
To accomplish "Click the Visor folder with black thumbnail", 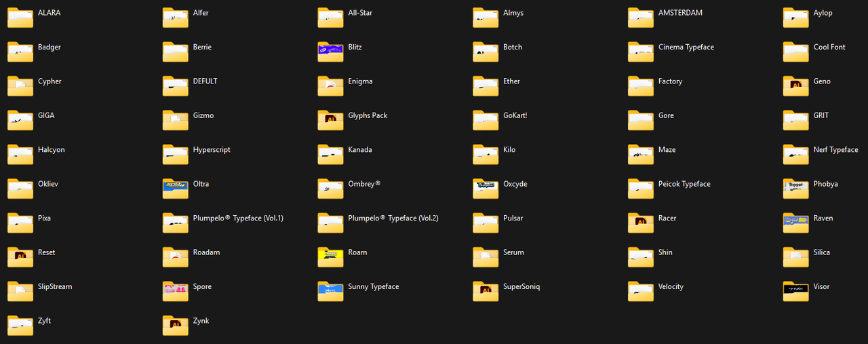I will pyautogui.click(x=796, y=291).
